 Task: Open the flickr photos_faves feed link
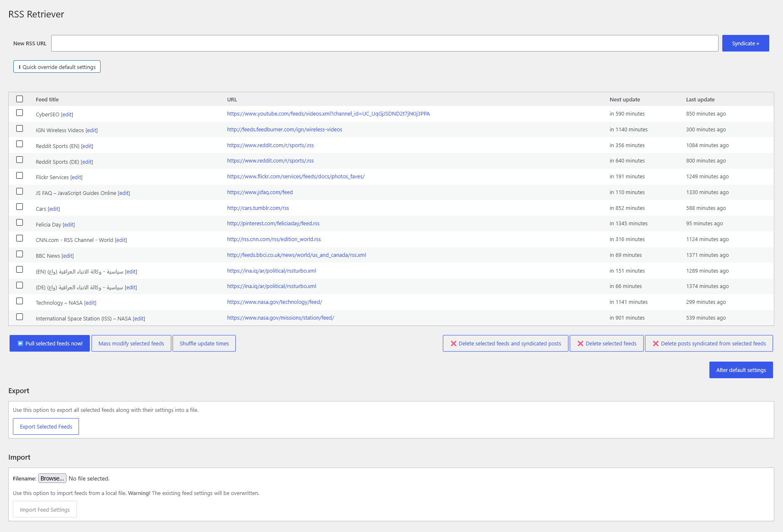click(296, 176)
